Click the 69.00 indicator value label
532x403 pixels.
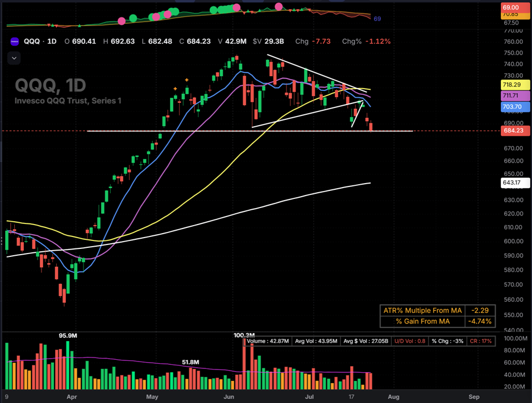[514, 7]
